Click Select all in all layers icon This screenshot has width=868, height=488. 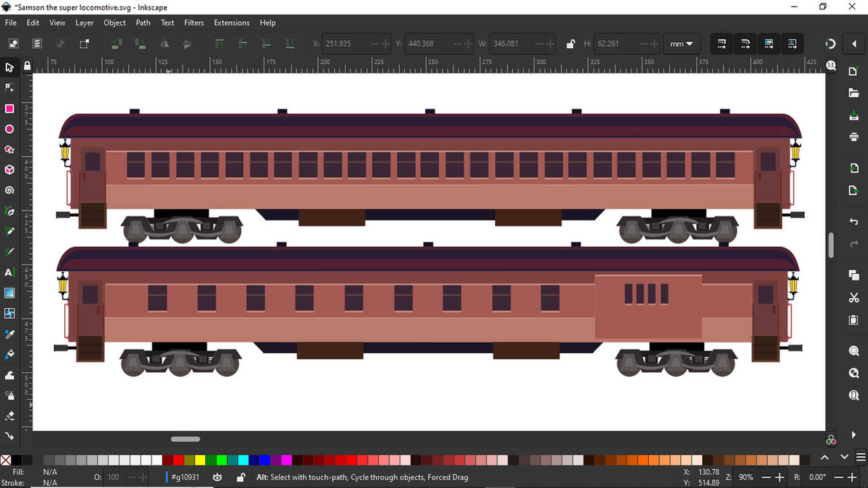37,44
